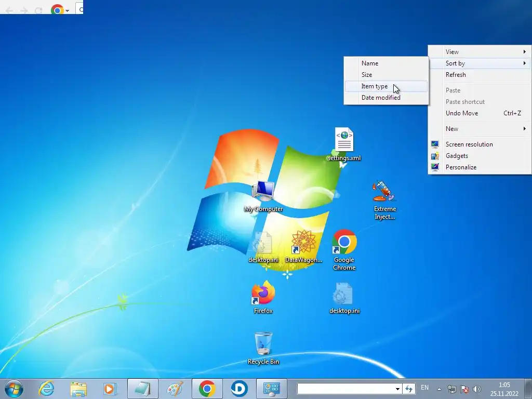
Task: Open the EN language indicator
Action: [424, 388]
